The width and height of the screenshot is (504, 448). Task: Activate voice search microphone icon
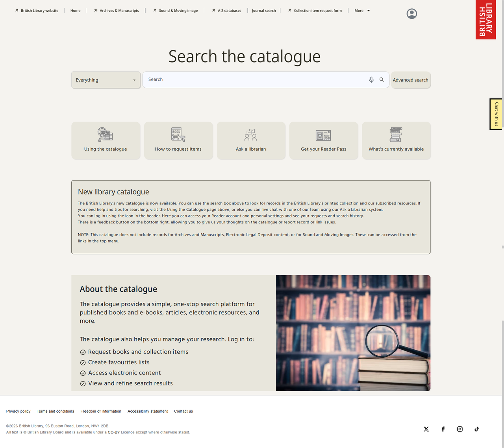pos(371,80)
